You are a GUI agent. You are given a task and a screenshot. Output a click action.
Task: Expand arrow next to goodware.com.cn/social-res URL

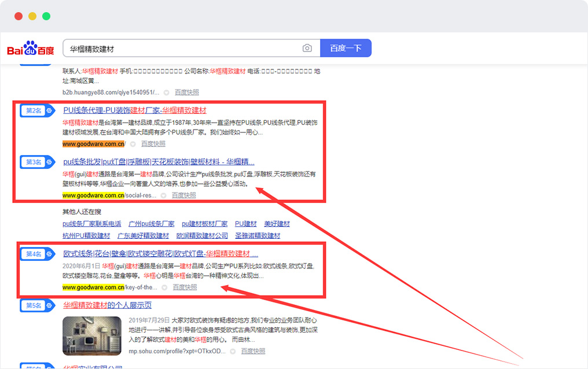click(164, 195)
